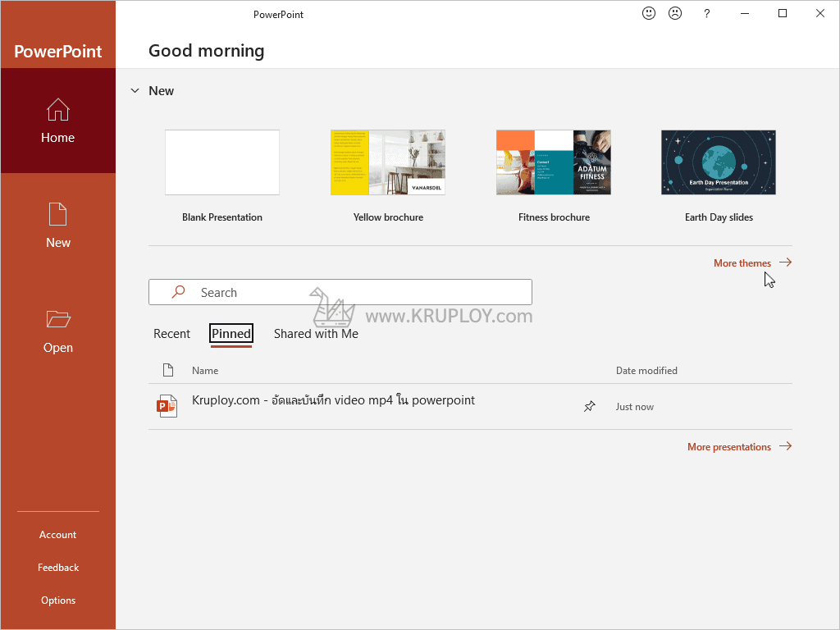
Task: Send a smile feedback face icon
Action: [649, 13]
